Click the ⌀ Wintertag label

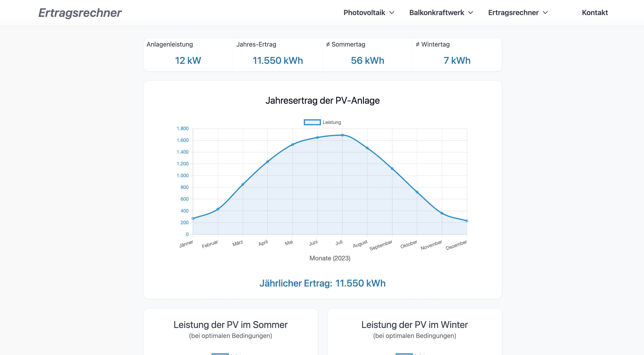click(x=433, y=45)
